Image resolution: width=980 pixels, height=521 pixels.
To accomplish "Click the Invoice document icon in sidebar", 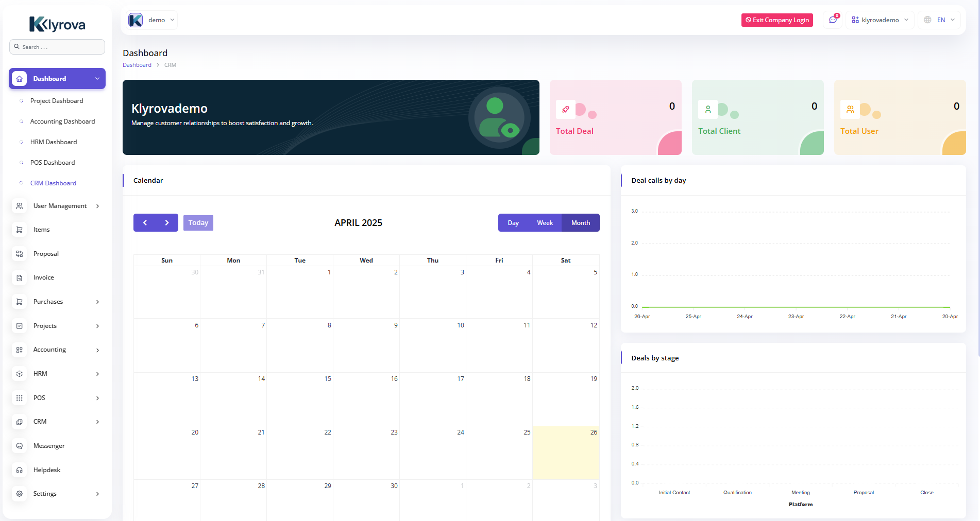I will click(20, 278).
